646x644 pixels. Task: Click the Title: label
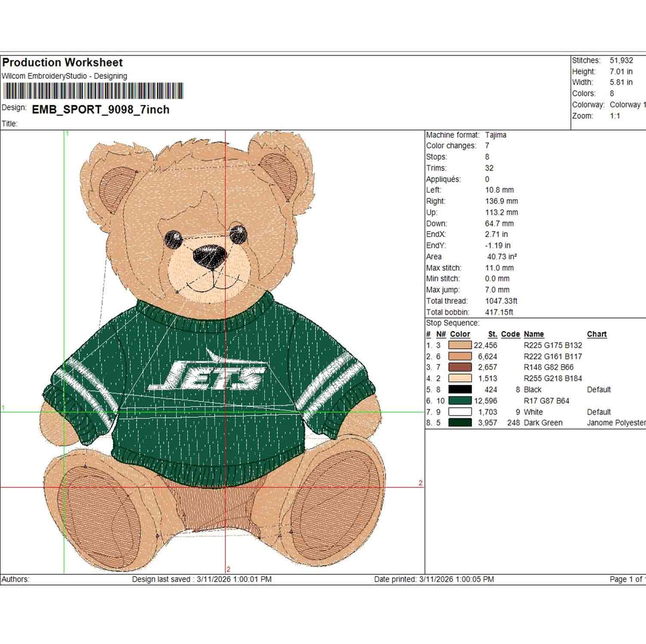coord(9,124)
